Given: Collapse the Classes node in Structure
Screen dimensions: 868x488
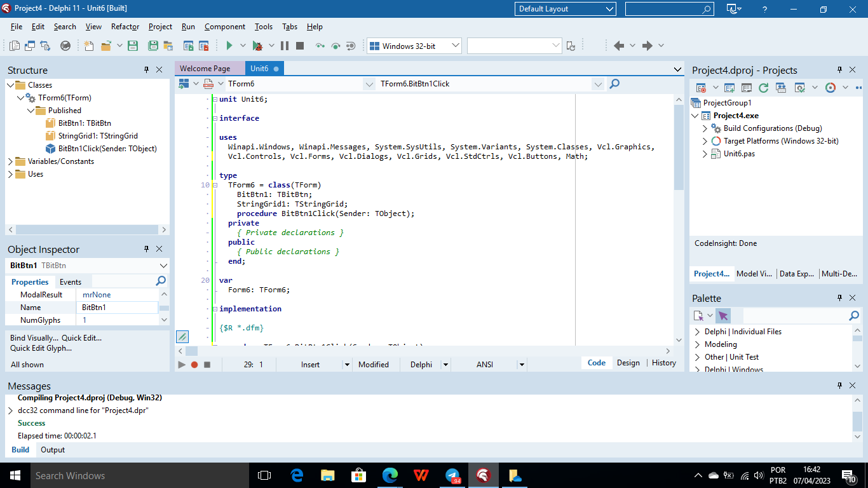Looking at the screenshot, I should pyautogui.click(x=10, y=85).
